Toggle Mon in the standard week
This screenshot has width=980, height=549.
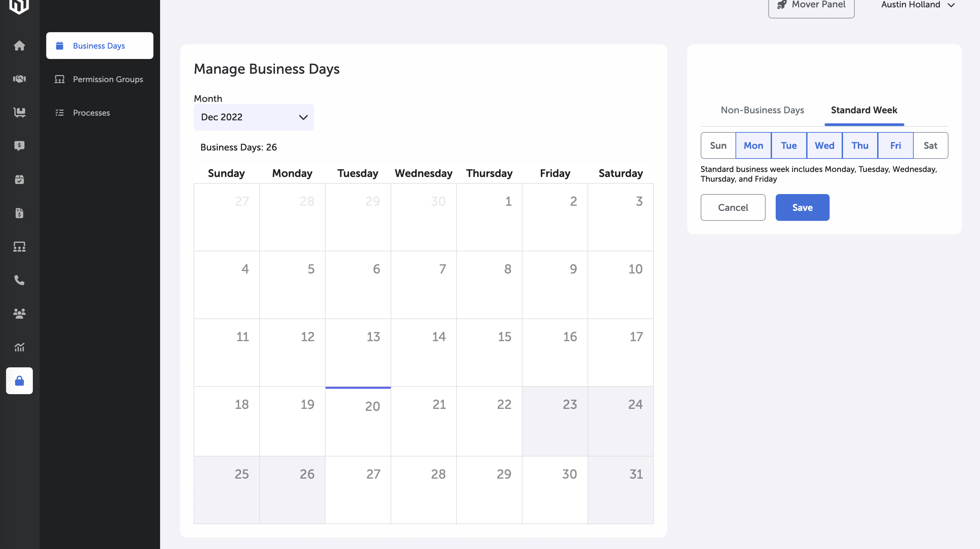753,145
